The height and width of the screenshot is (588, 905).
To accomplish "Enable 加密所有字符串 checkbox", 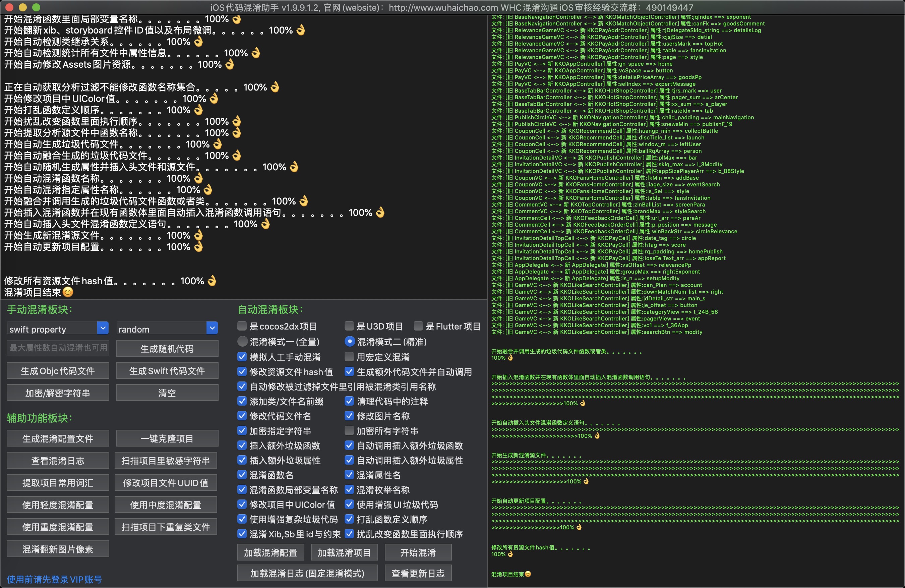I will [349, 430].
